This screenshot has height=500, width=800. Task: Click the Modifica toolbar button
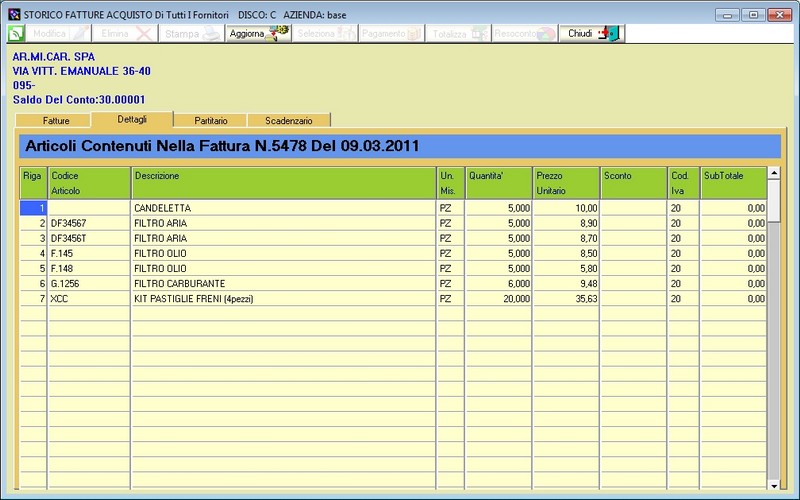point(59,34)
